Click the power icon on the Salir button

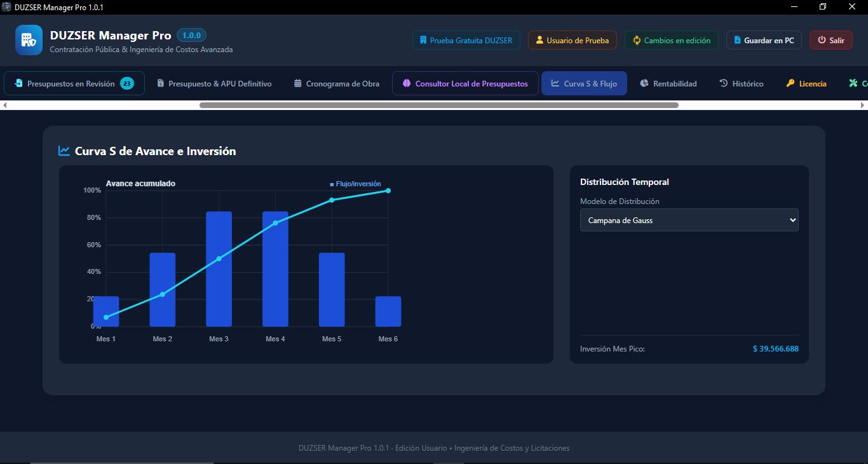[822, 41]
